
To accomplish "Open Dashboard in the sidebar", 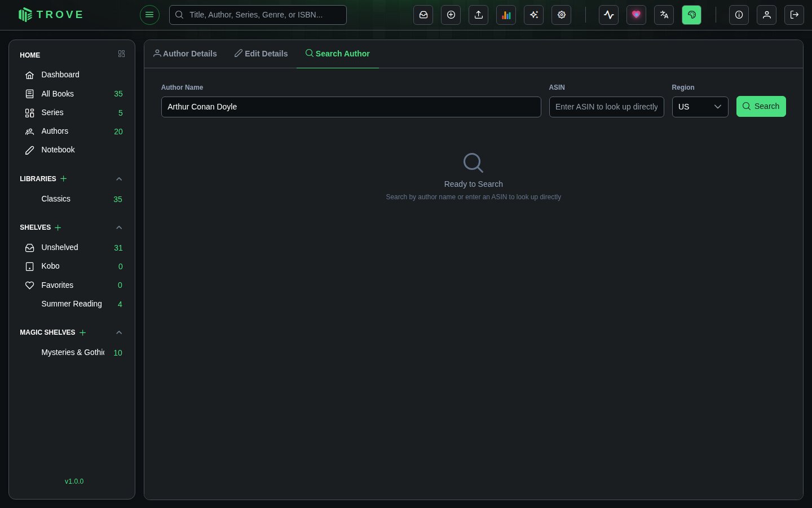I will [72, 75].
